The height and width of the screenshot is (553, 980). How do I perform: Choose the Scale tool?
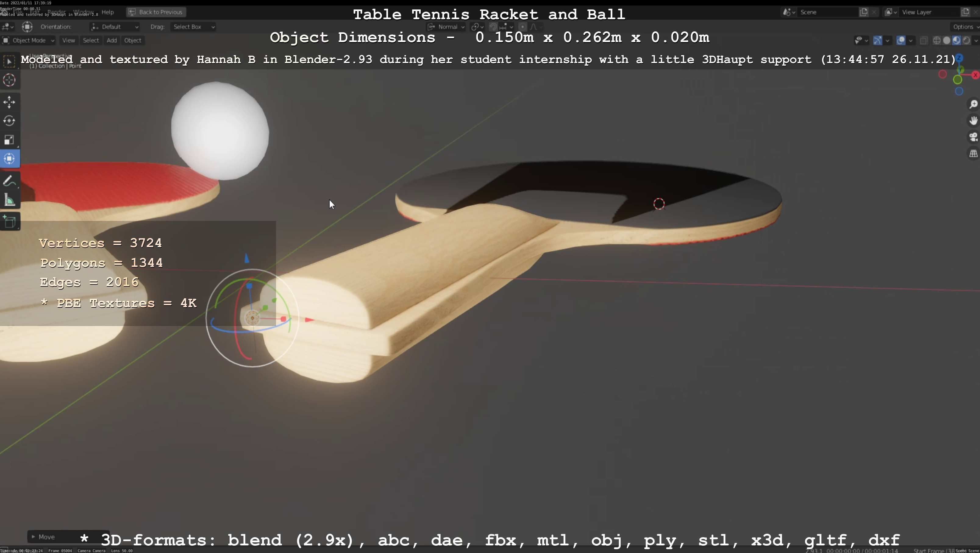(x=9, y=140)
